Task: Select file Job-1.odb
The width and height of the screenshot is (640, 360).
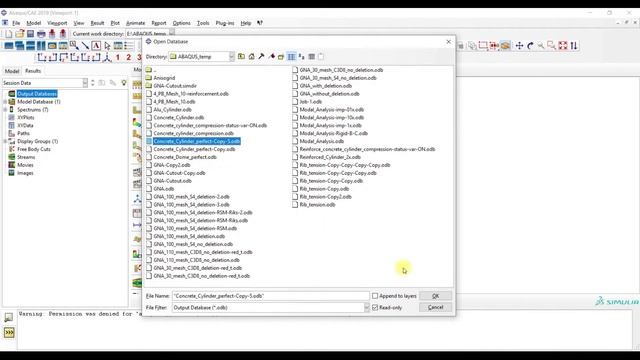Action: [x=311, y=102]
